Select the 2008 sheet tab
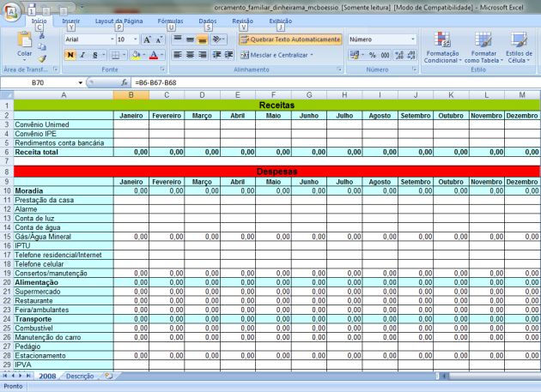 point(47,376)
